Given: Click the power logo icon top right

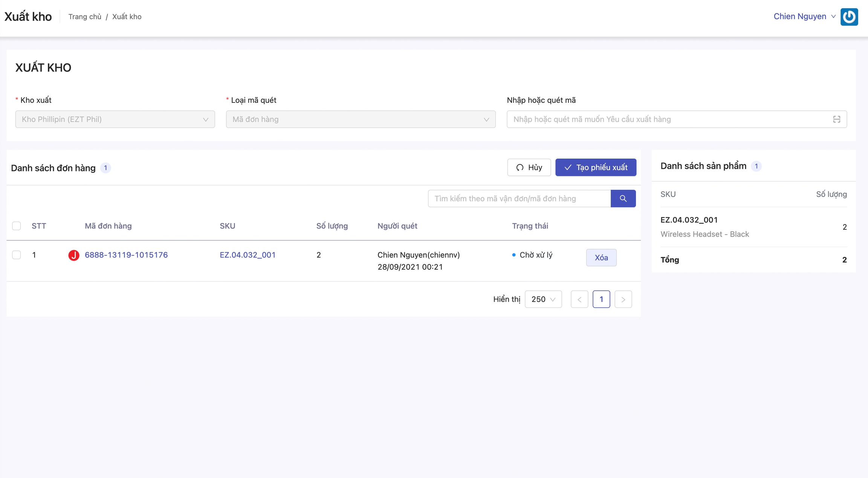Looking at the screenshot, I should point(849,17).
